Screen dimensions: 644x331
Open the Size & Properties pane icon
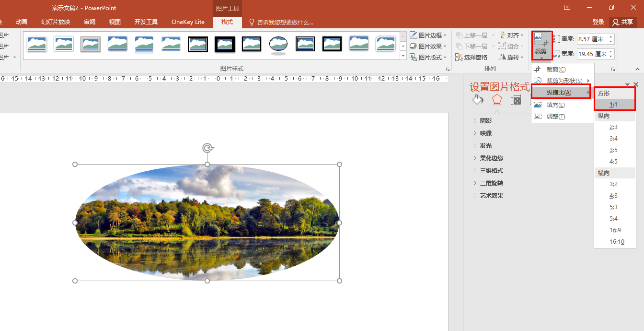pos(516,99)
